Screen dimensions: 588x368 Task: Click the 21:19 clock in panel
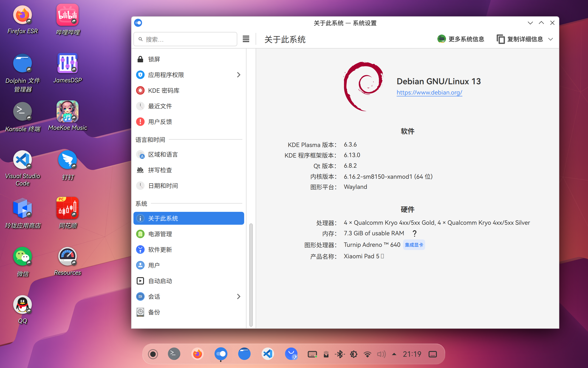click(412, 354)
